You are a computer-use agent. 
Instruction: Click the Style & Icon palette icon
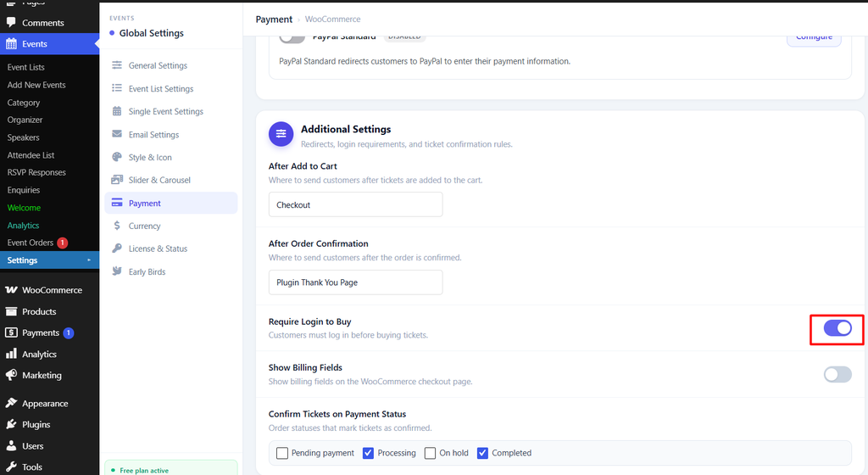pyautogui.click(x=117, y=157)
